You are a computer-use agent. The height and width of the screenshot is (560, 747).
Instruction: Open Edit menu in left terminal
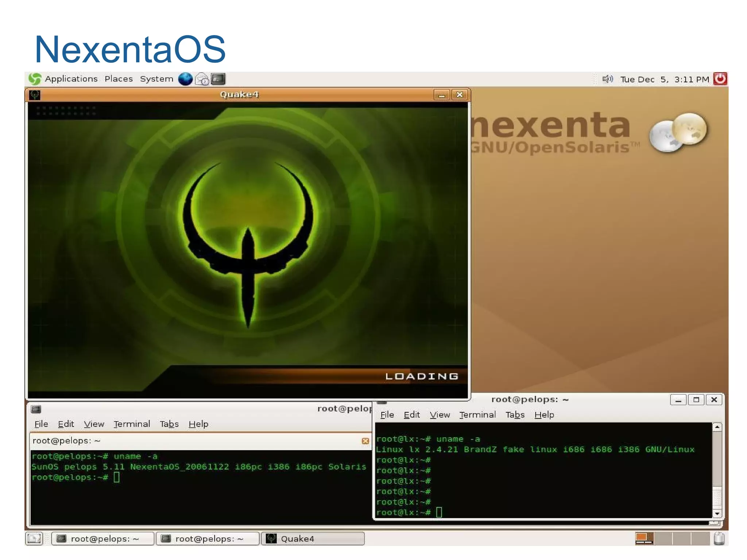pyautogui.click(x=66, y=424)
